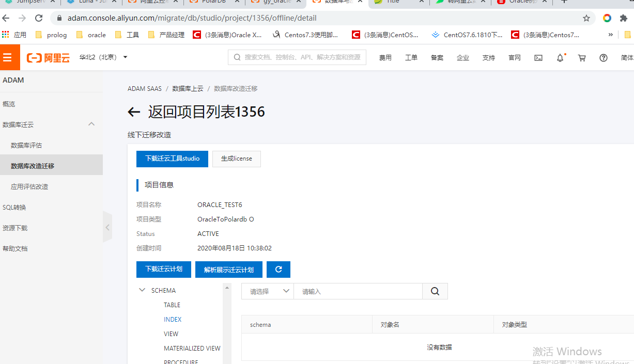Open the 企业 menu

(x=463, y=58)
